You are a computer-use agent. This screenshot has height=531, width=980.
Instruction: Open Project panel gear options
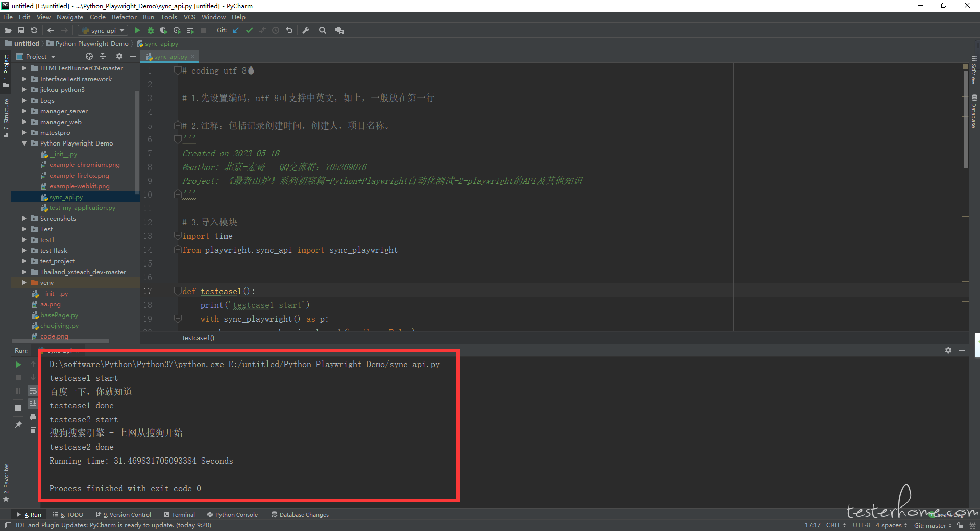(119, 56)
